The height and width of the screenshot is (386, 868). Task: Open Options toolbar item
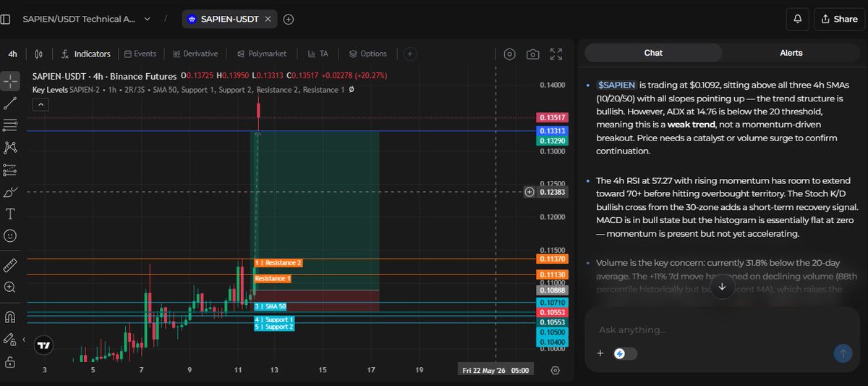pos(368,54)
